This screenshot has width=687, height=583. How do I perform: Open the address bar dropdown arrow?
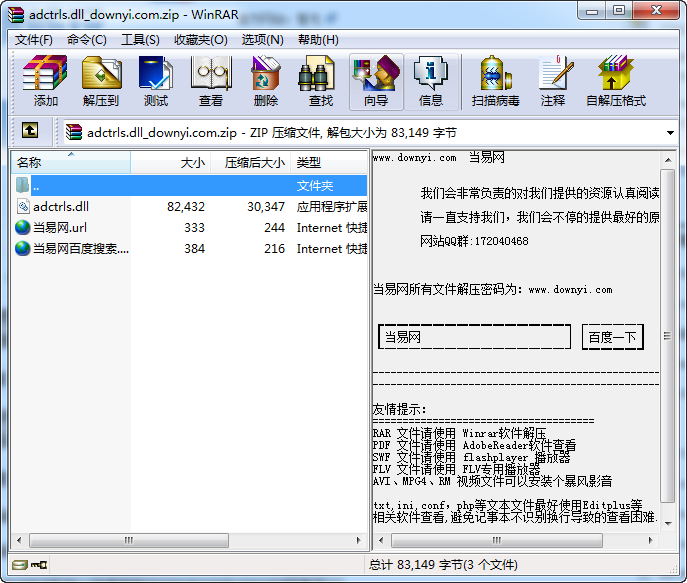pos(670,133)
